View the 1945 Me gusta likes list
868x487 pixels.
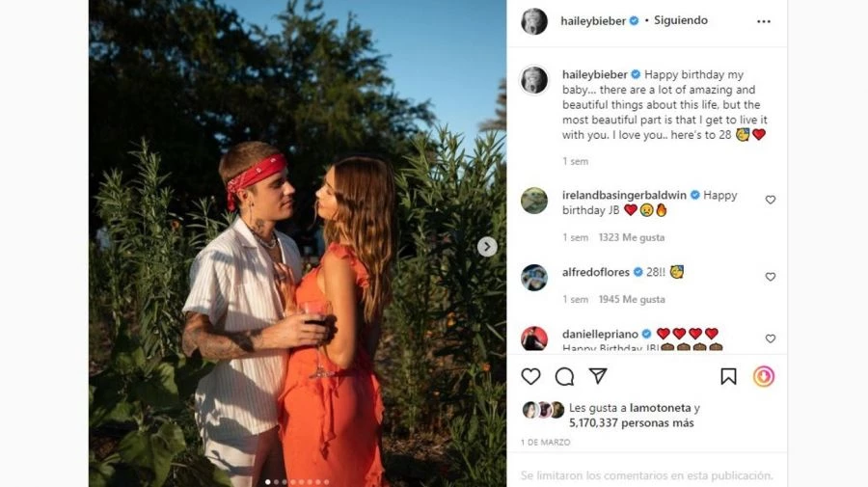coord(632,300)
